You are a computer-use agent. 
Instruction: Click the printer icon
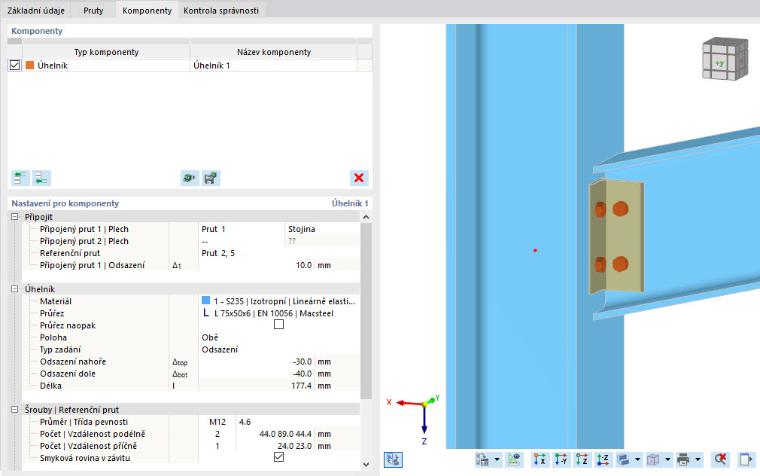tap(683, 460)
